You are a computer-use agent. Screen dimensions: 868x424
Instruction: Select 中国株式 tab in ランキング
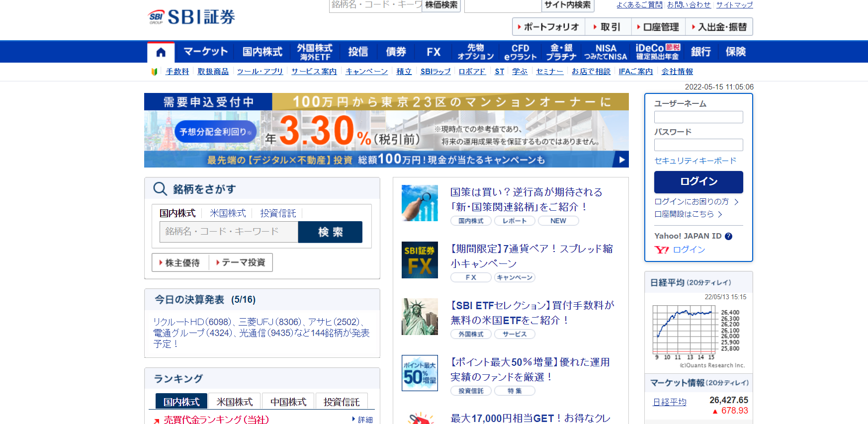(288, 402)
